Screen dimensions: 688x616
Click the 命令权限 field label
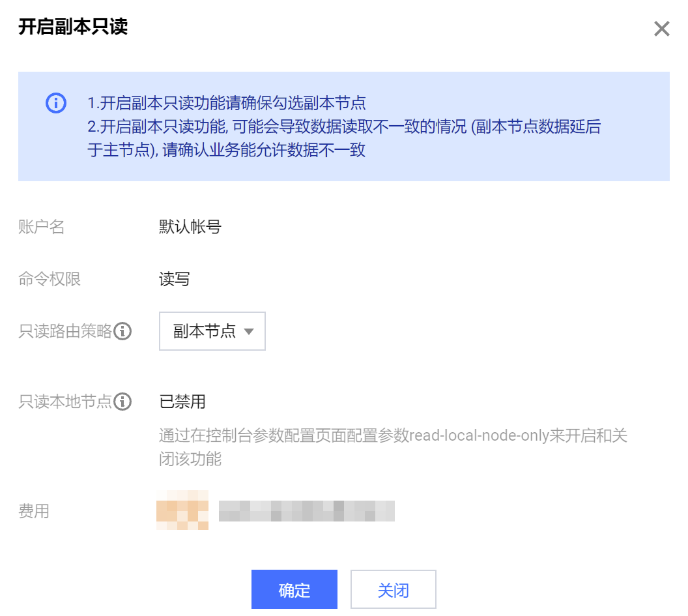point(50,279)
